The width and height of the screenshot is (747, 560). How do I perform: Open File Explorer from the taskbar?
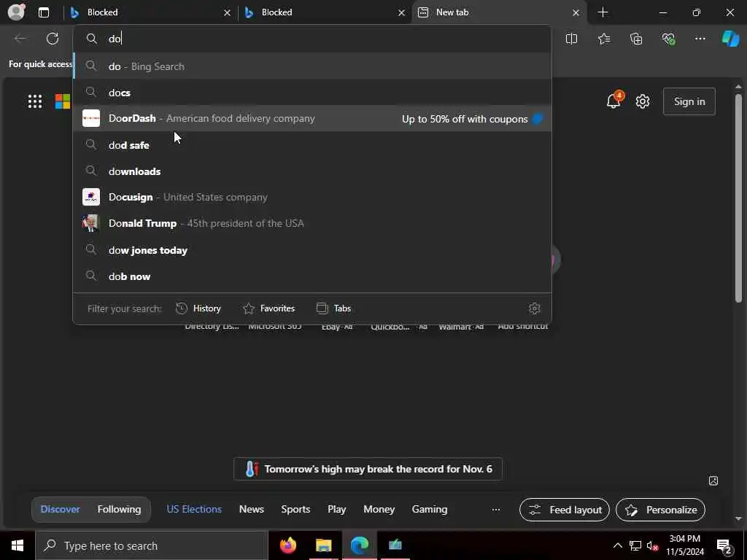pos(323,545)
